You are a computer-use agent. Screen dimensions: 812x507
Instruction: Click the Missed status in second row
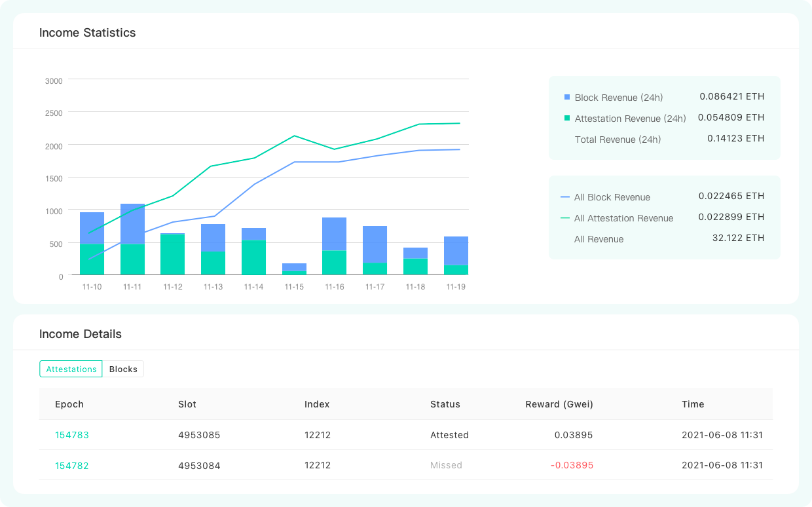pos(446,466)
